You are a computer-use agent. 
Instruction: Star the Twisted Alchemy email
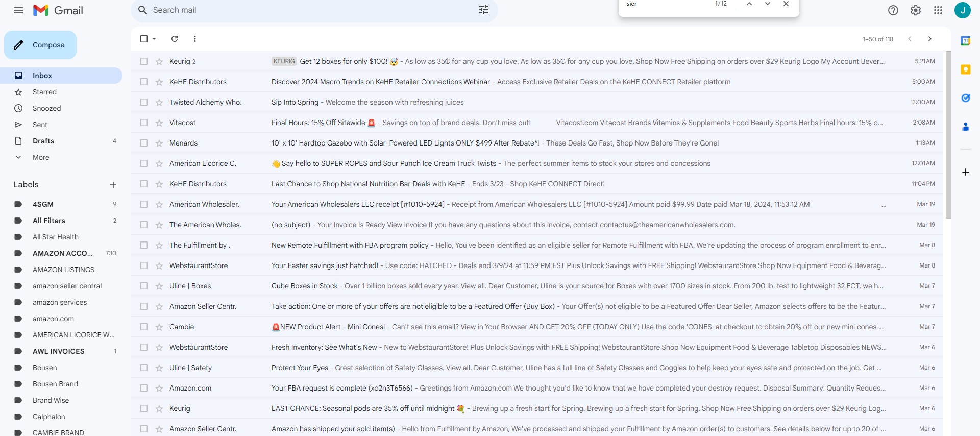pos(159,102)
